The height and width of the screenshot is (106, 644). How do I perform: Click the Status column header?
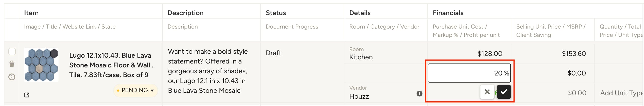click(276, 13)
